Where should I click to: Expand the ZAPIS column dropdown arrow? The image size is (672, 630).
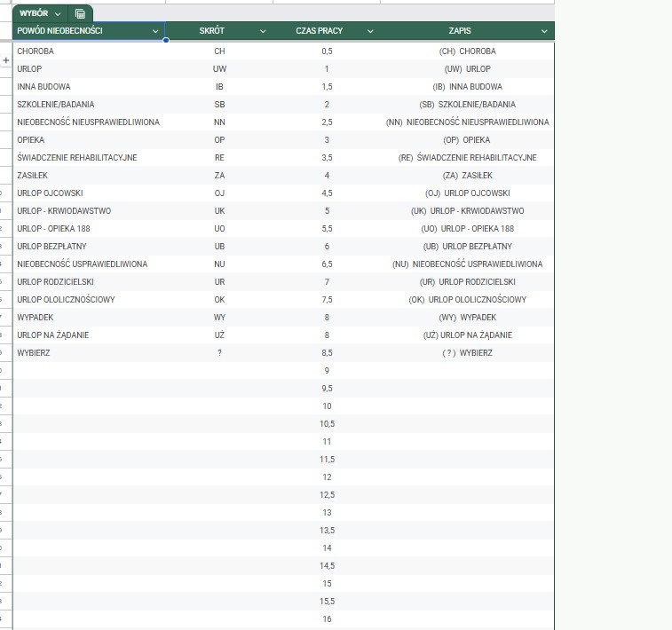544,31
